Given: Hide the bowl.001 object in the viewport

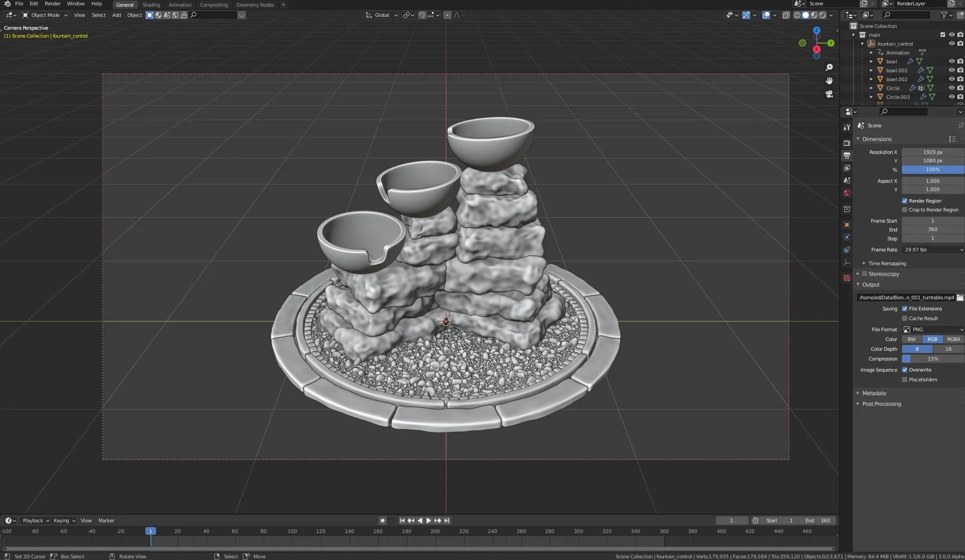Looking at the screenshot, I should tap(952, 70).
